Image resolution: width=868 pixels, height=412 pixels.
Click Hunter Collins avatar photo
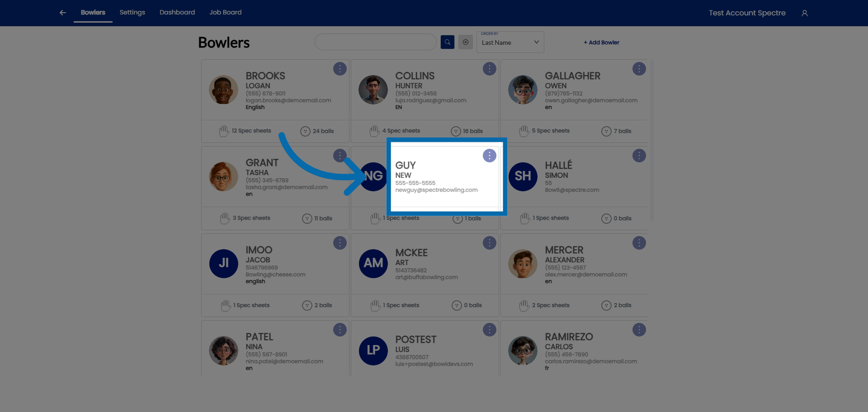(x=373, y=90)
